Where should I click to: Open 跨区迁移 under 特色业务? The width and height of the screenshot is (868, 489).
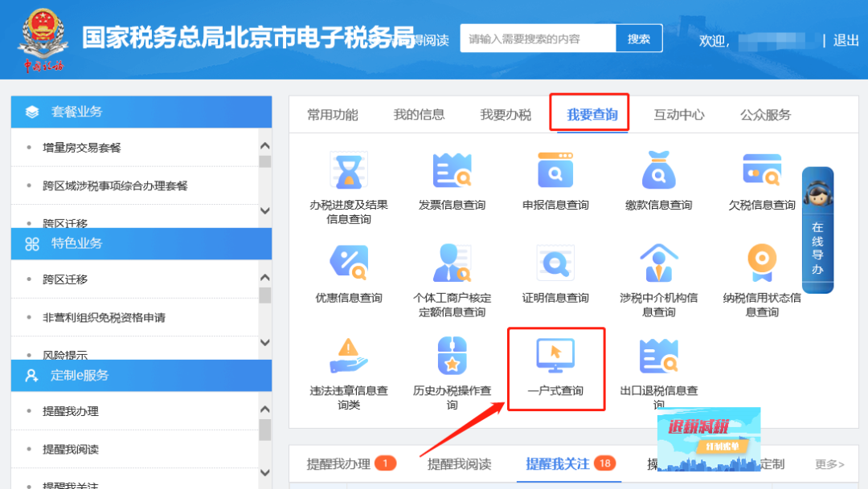click(x=65, y=279)
